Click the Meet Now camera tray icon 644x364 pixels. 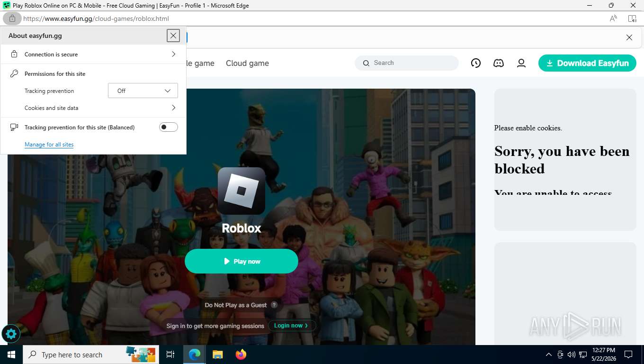click(x=560, y=355)
